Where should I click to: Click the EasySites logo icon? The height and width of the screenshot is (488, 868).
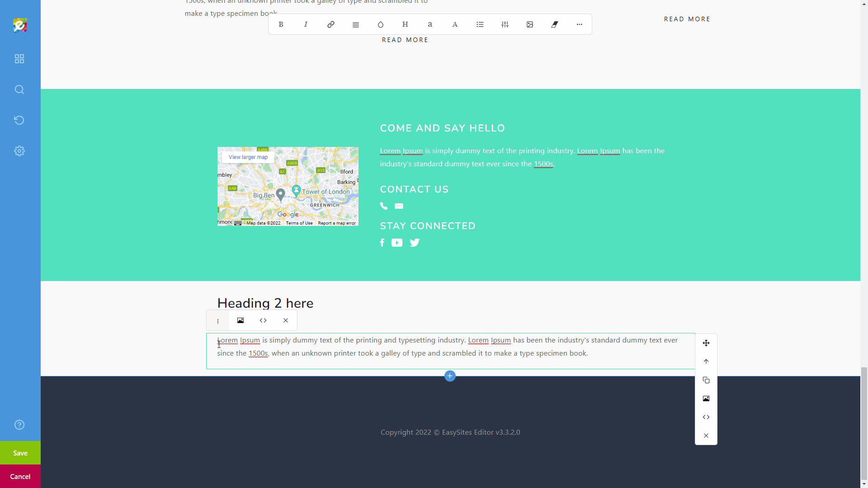tap(20, 25)
